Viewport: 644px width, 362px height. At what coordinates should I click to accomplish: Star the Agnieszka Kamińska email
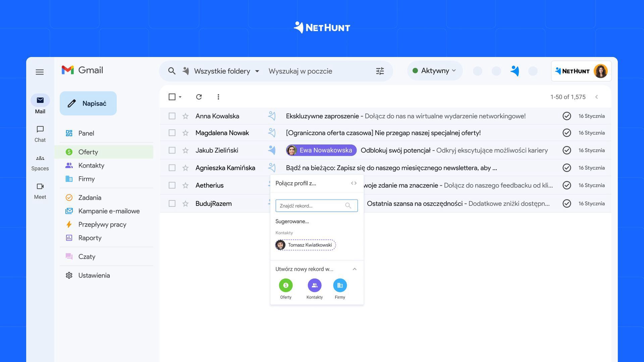tap(185, 168)
